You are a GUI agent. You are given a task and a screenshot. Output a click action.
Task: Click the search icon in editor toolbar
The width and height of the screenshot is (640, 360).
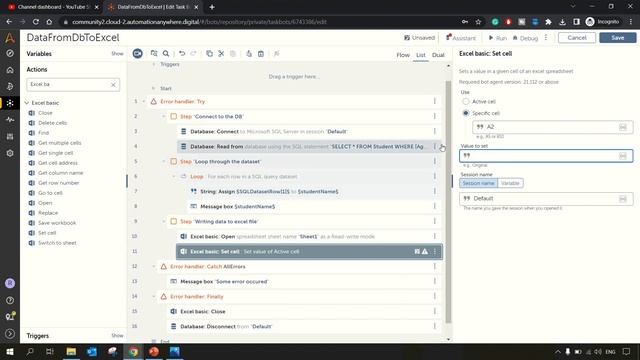click(166, 53)
